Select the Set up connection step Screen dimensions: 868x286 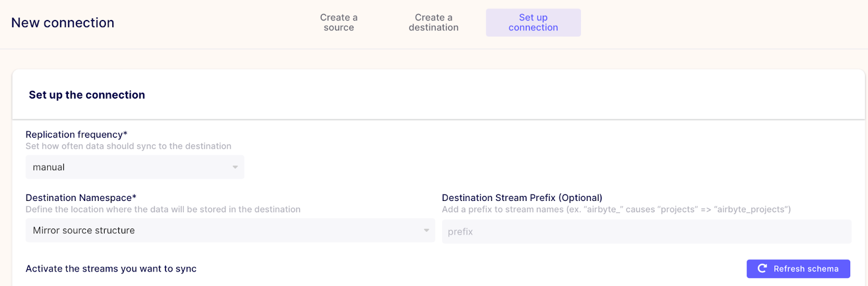click(x=533, y=23)
